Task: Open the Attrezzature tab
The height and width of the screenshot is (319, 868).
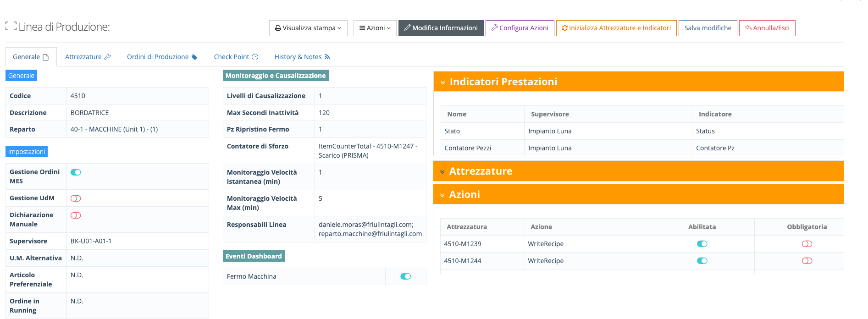Action: [x=88, y=57]
